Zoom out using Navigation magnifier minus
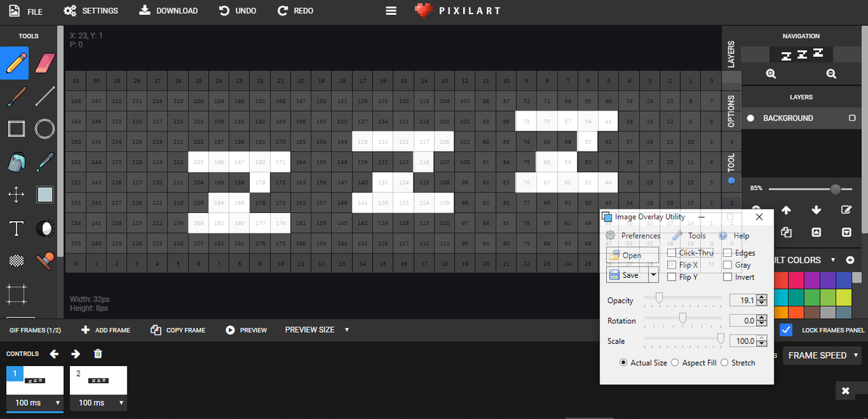The height and width of the screenshot is (419, 868). (831, 75)
